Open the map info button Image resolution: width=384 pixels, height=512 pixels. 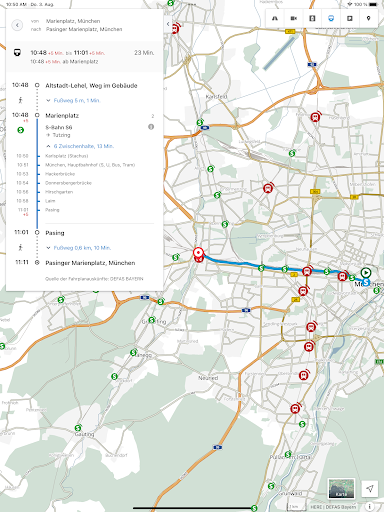click(x=369, y=506)
